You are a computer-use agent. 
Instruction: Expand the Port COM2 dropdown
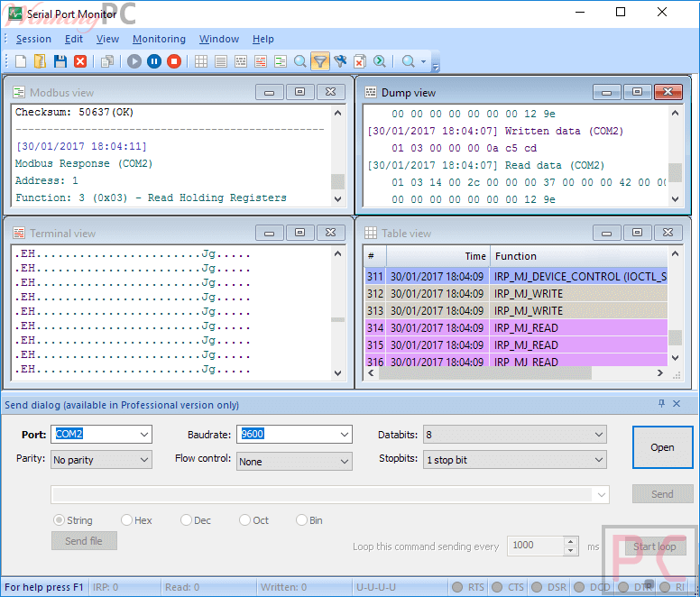(x=144, y=434)
